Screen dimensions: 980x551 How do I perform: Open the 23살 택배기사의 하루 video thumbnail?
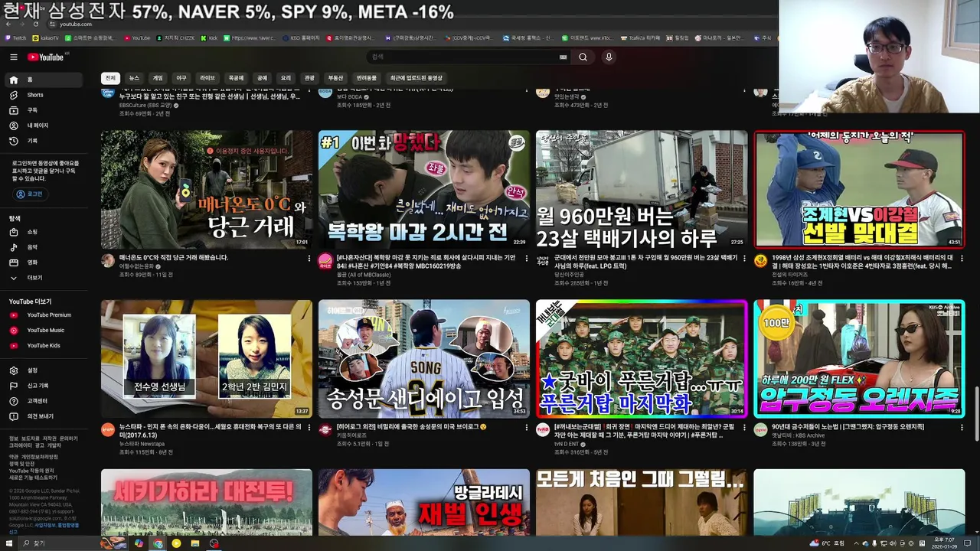coord(642,189)
